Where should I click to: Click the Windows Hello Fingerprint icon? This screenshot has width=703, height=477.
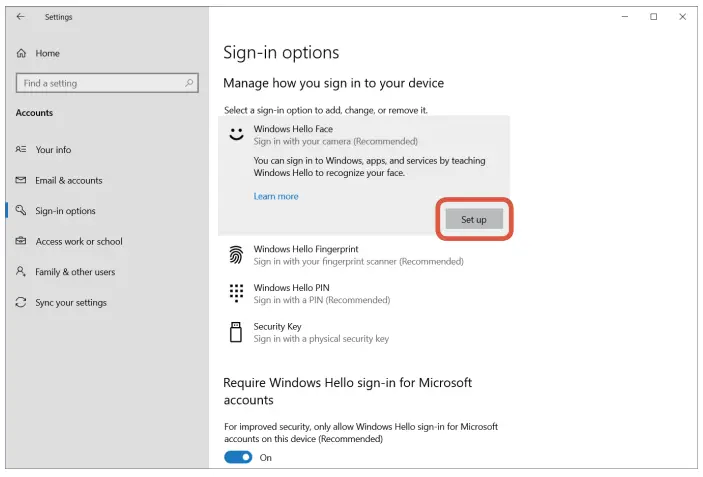[236, 255]
